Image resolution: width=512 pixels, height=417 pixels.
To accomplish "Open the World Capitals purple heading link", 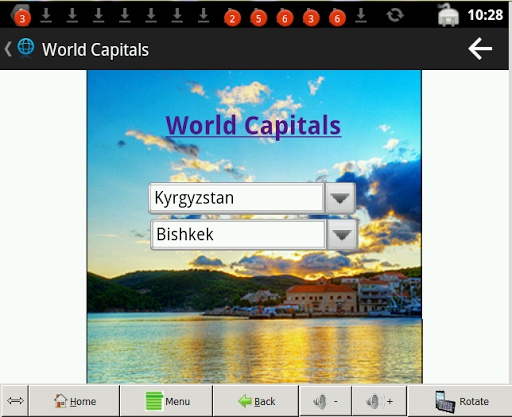I will coord(253,125).
